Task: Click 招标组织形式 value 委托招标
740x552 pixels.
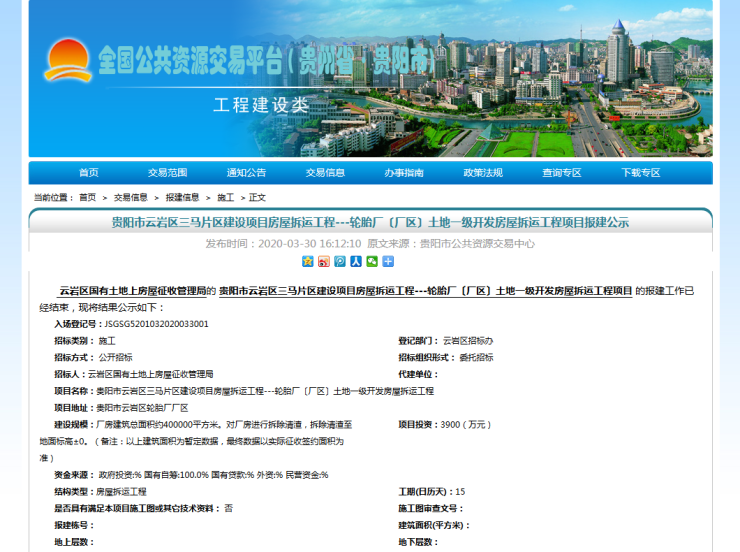Action: point(476,358)
